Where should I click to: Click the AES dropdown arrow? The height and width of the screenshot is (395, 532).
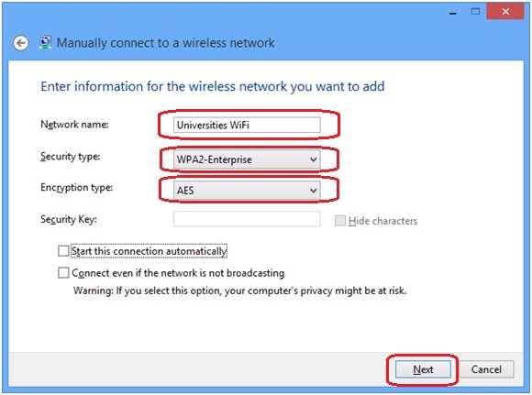pyautogui.click(x=314, y=191)
